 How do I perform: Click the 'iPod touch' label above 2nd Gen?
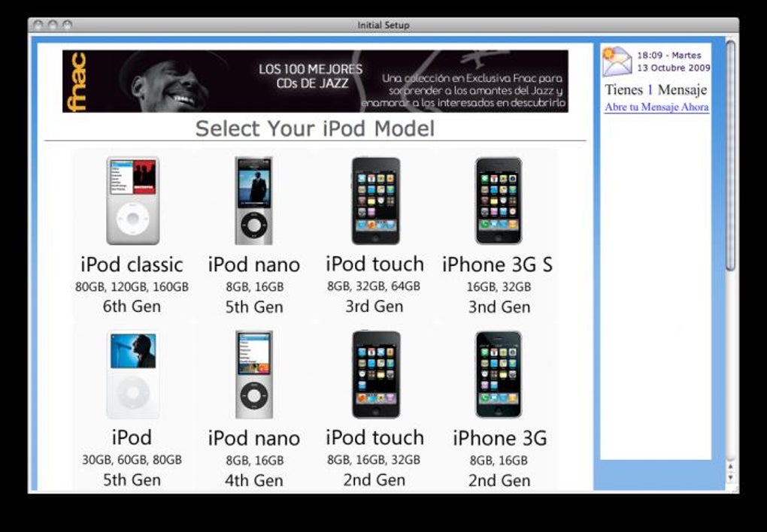[x=374, y=437]
